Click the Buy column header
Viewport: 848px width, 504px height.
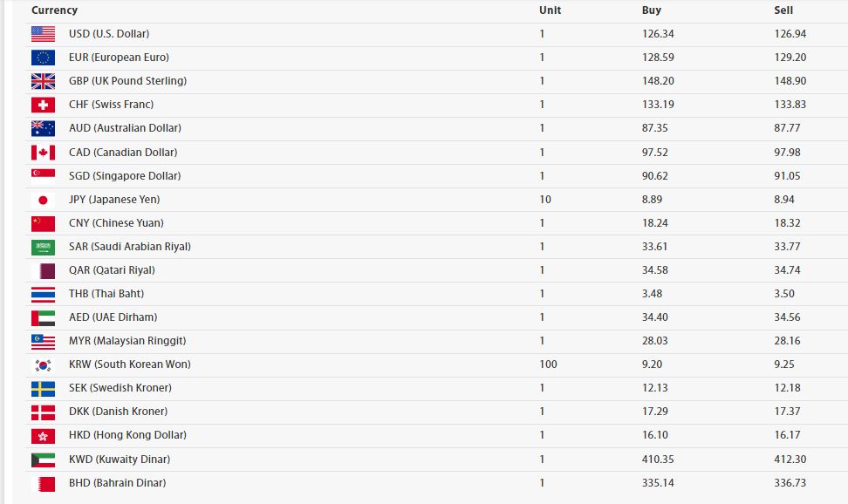click(651, 10)
